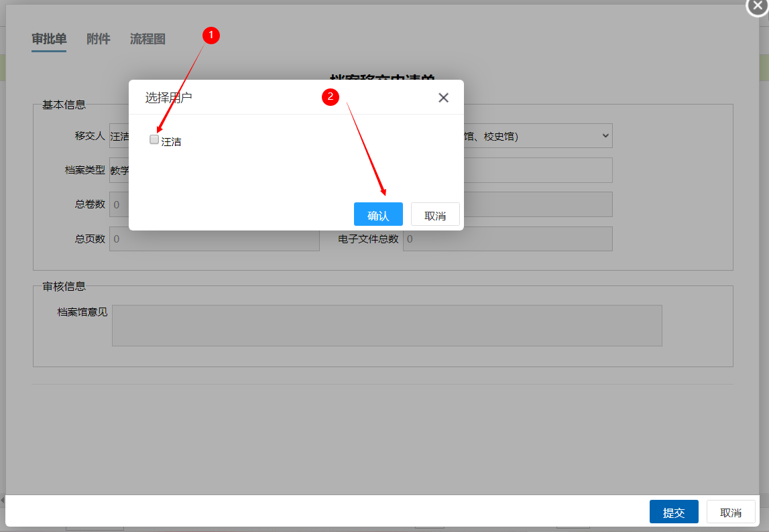Screen dimensions: 769x532
Task: Close the form panel via circular X icon
Action: pyautogui.click(x=758, y=4)
